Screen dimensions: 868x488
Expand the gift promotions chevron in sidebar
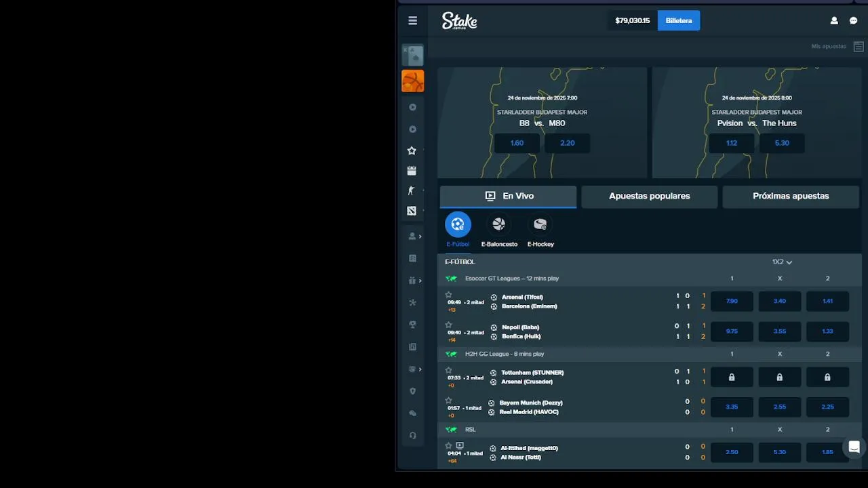click(420, 281)
